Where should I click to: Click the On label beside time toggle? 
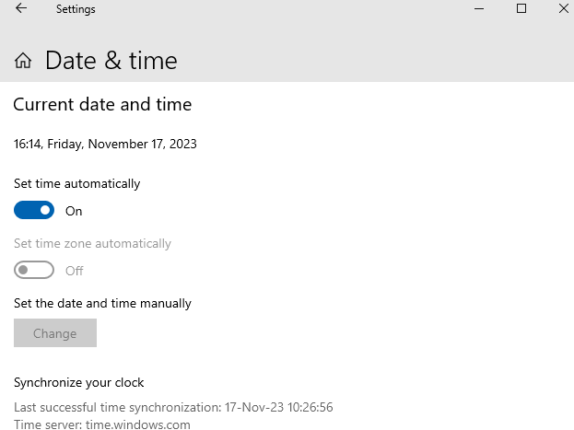[x=74, y=211]
